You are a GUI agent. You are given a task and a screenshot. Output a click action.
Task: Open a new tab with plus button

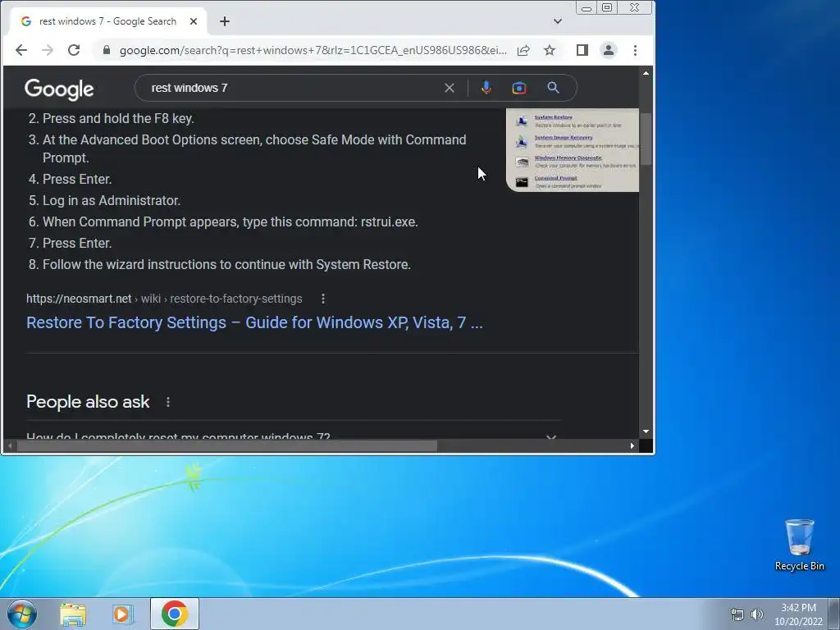pyautogui.click(x=225, y=21)
